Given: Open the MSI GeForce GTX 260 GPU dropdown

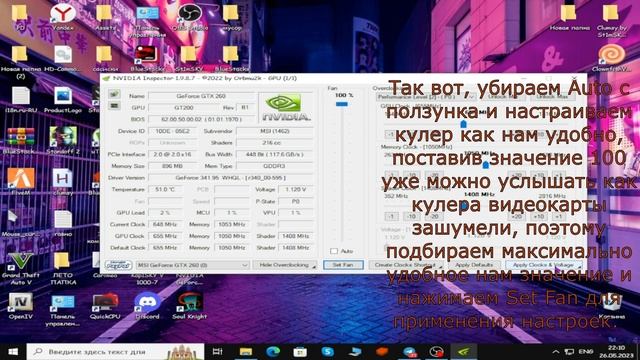Looking at the screenshot, I should coord(192,265).
